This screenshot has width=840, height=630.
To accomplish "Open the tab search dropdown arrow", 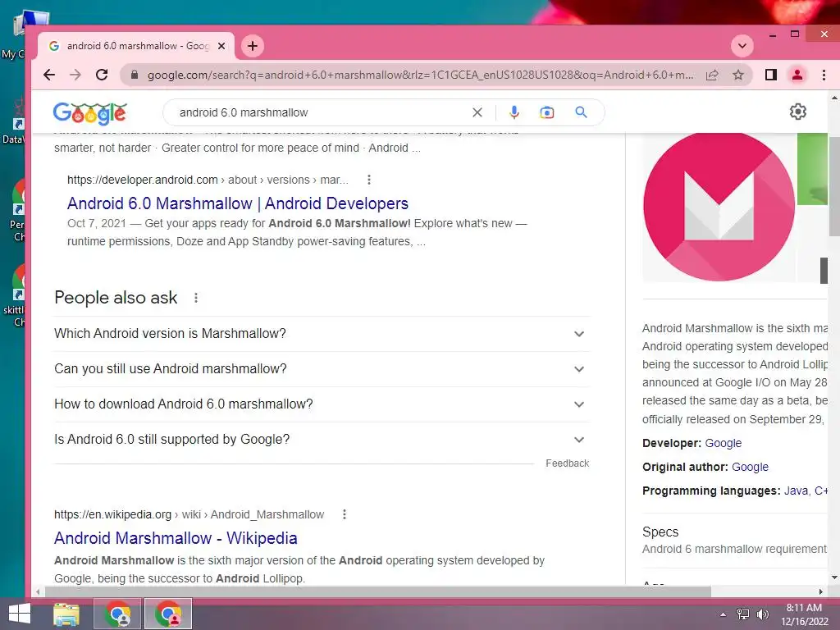I will 742,46.
